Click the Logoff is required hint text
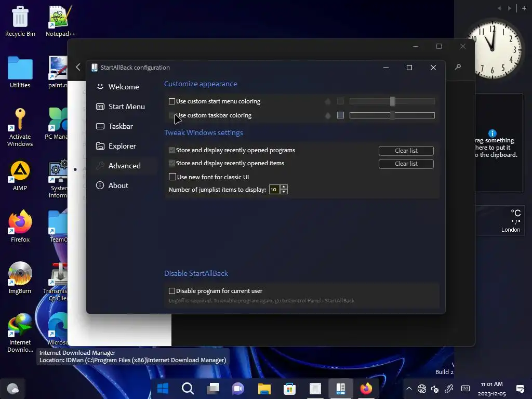The image size is (532, 399). pos(261,301)
